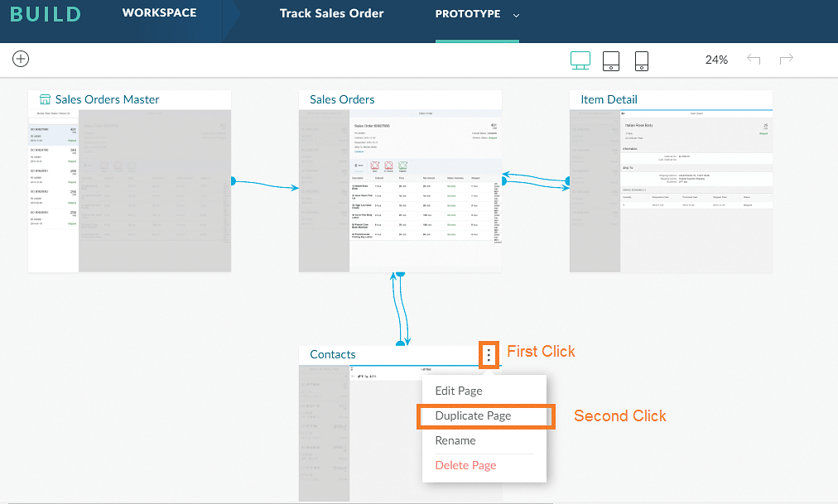Image resolution: width=838 pixels, height=504 pixels.
Task: Click the BUILD logo
Action: [x=46, y=14]
